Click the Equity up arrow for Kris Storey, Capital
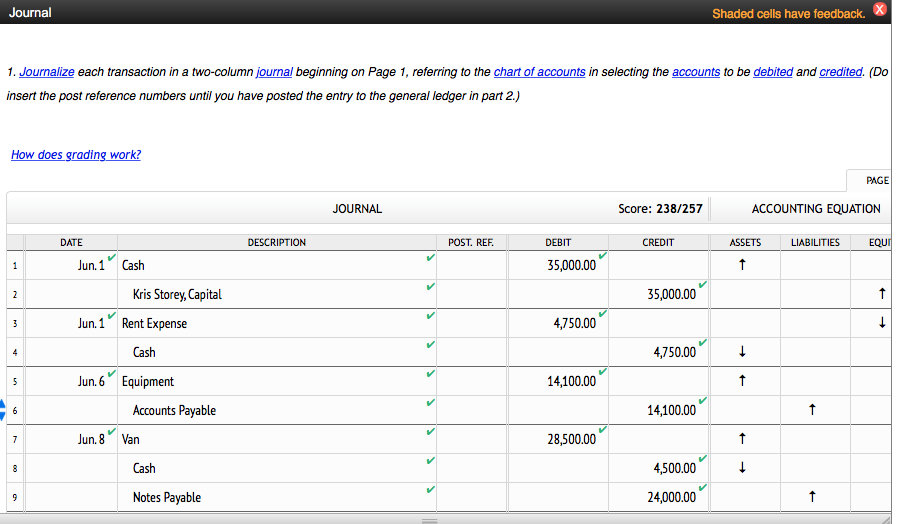The height and width of the screenshot is (524, 900). point(882,293)
